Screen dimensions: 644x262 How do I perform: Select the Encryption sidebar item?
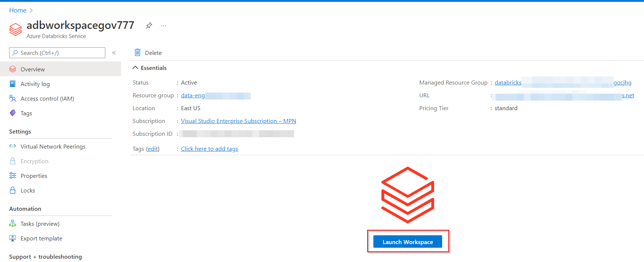coord(34,161)
